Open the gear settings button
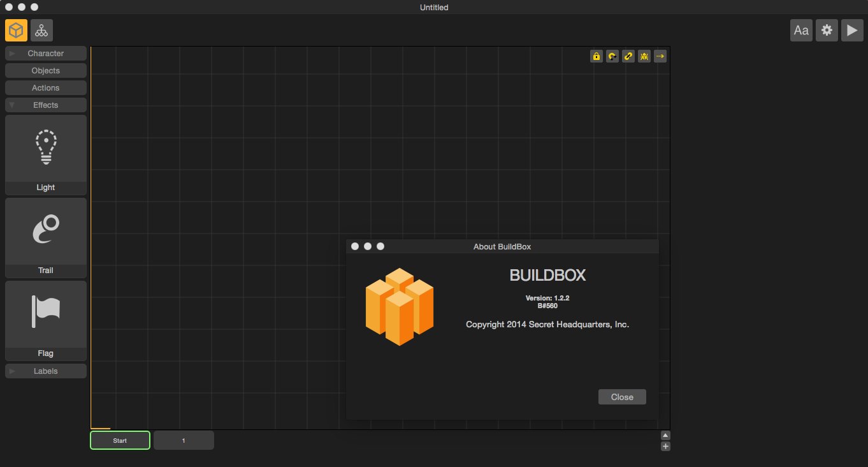The width and height of the screenshot is (868, 467). [x=827, y=30]
